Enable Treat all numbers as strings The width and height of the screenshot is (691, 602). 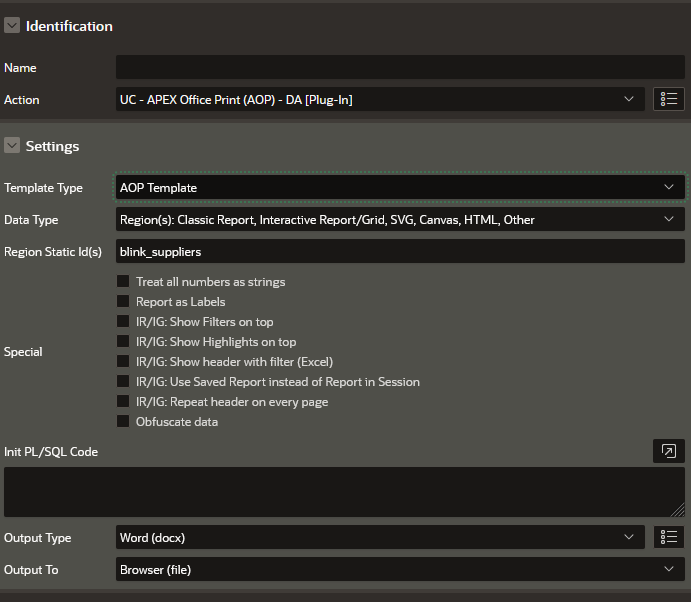123,282
